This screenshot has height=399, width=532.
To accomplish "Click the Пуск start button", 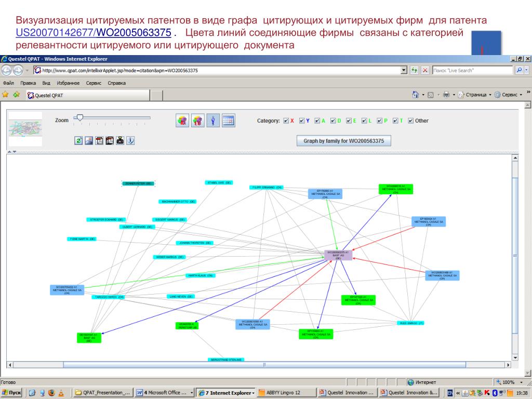I will [11, 393].
